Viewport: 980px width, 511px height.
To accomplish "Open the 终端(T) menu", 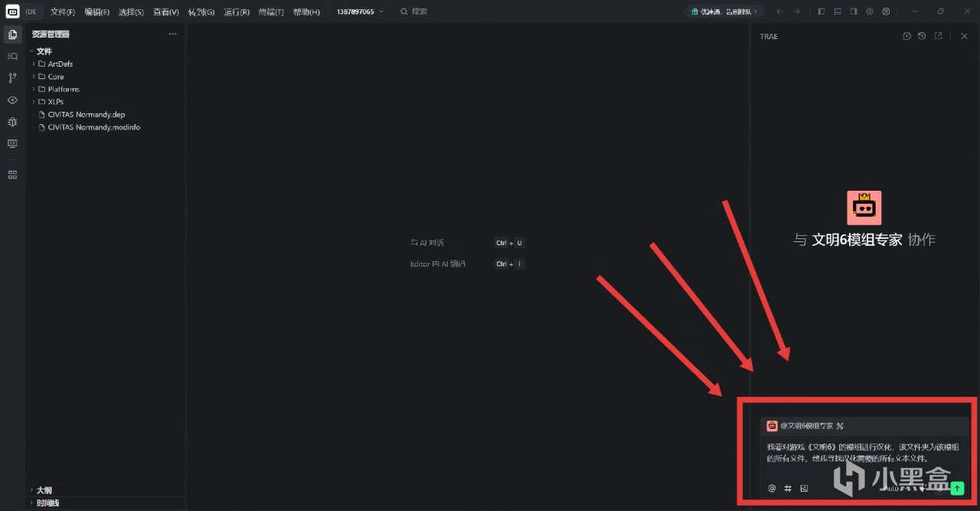I will [271, 11].
